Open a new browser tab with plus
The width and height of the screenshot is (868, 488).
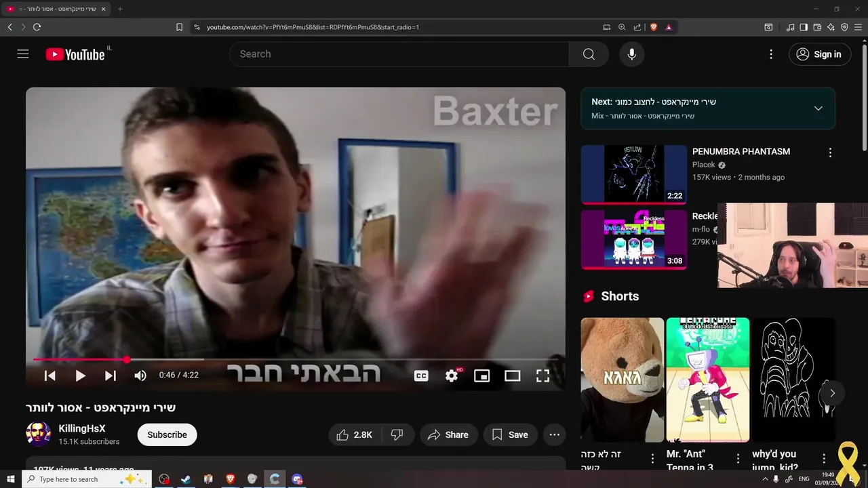click(x=120, y=9)
